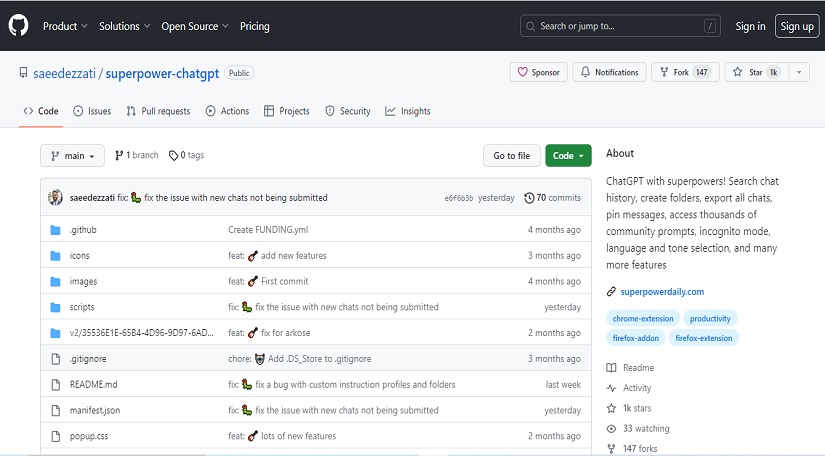The width and height of the screenshot is (825, 456).
Task: Click the fork icon in Fork button
Action: coord(664,72)
